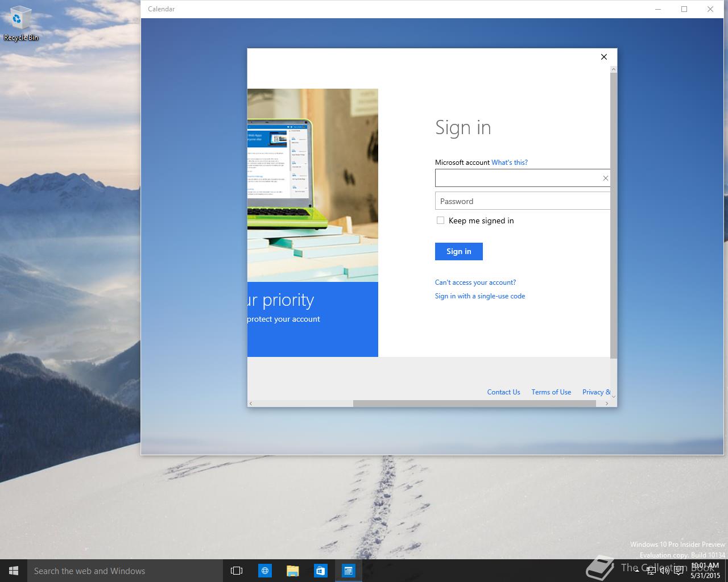The image size is (728, 582).
Task: Open the Windows Start menu
Action: coord(14,571)
